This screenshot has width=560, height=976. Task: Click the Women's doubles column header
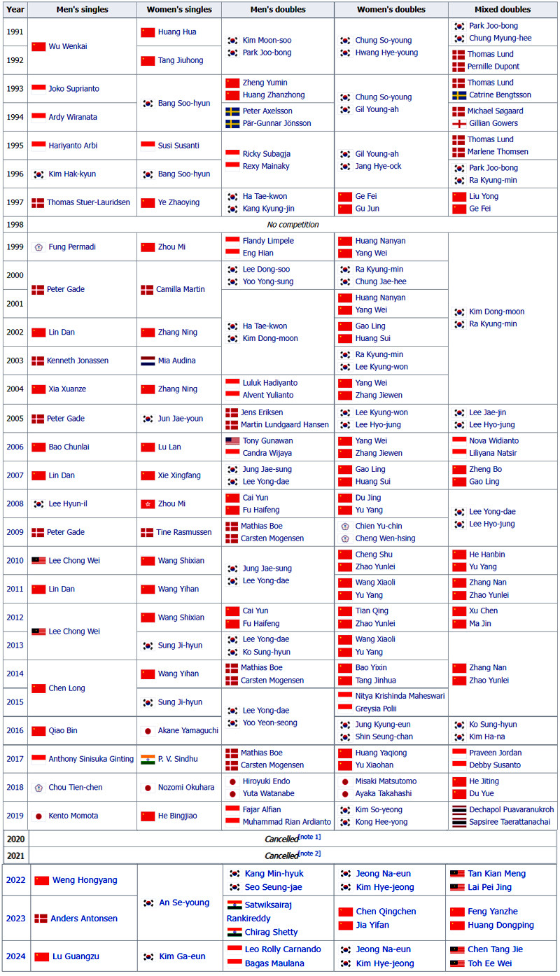[391, 10]
